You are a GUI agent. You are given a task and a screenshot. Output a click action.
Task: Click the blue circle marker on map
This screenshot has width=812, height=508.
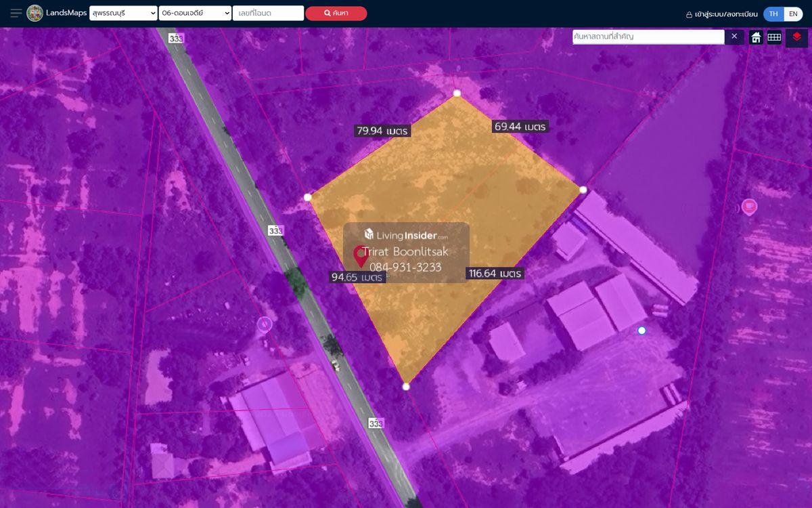pos(641,331)
